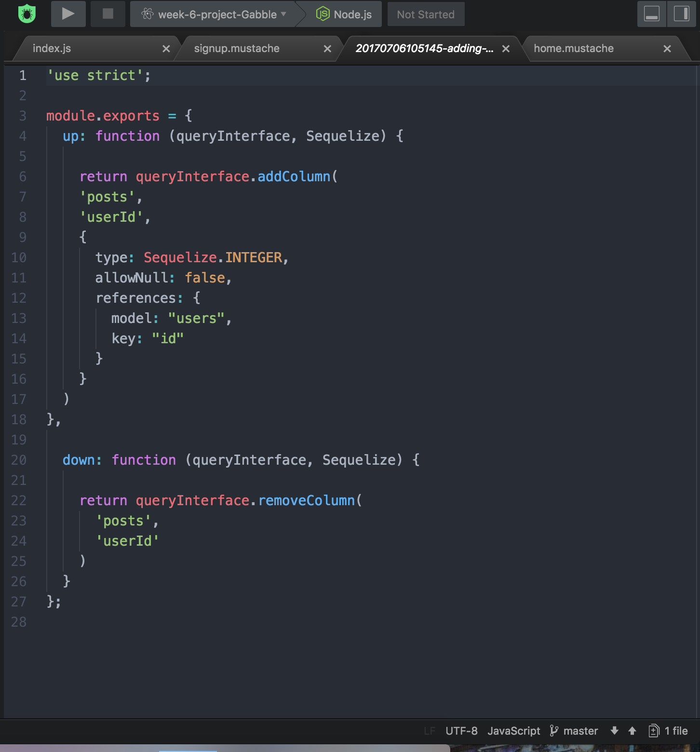Expand the project selector chevron
This screenshot has height=752, width=700.
pos(283,14)
